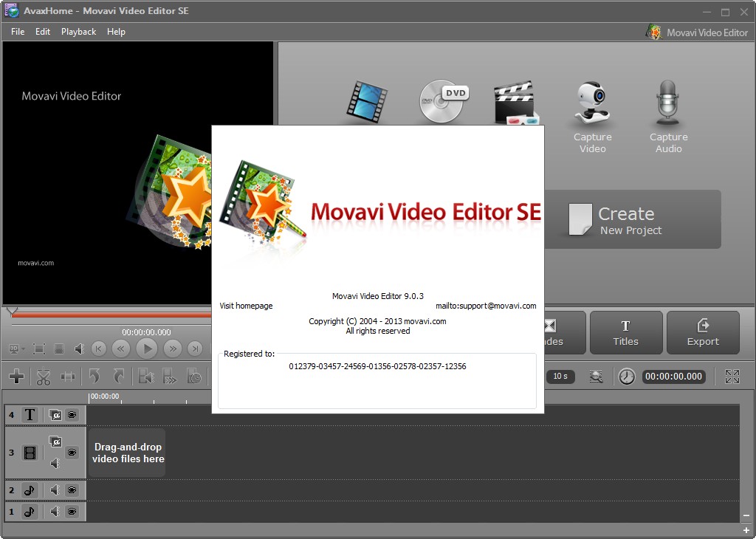
Task: Click the clip speed icon with arrows
Action: click(x=170, y=377)
